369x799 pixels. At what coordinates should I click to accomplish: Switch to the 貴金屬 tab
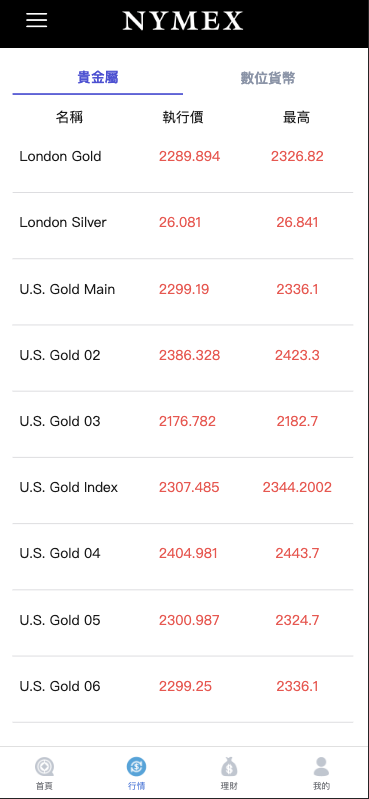coord(98,77)
